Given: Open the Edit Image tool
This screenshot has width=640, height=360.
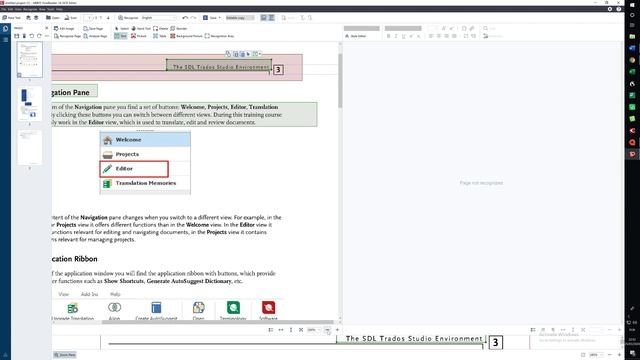Looking at the screenshot, I should pyautogui.click(x=64, y=29).
